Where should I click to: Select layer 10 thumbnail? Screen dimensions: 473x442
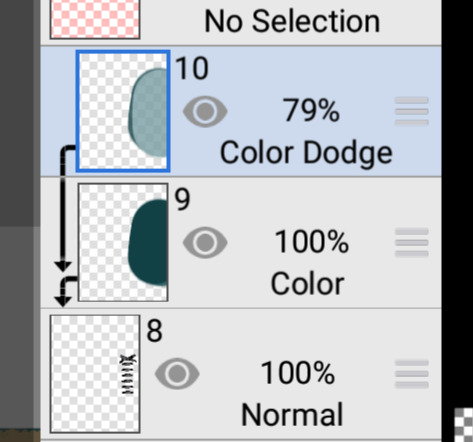123,111
